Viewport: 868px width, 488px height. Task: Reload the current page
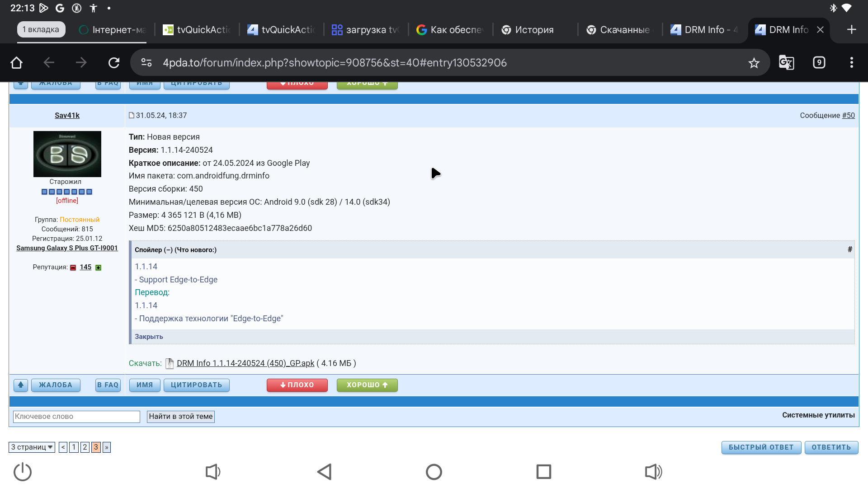(x=114, y=62)
